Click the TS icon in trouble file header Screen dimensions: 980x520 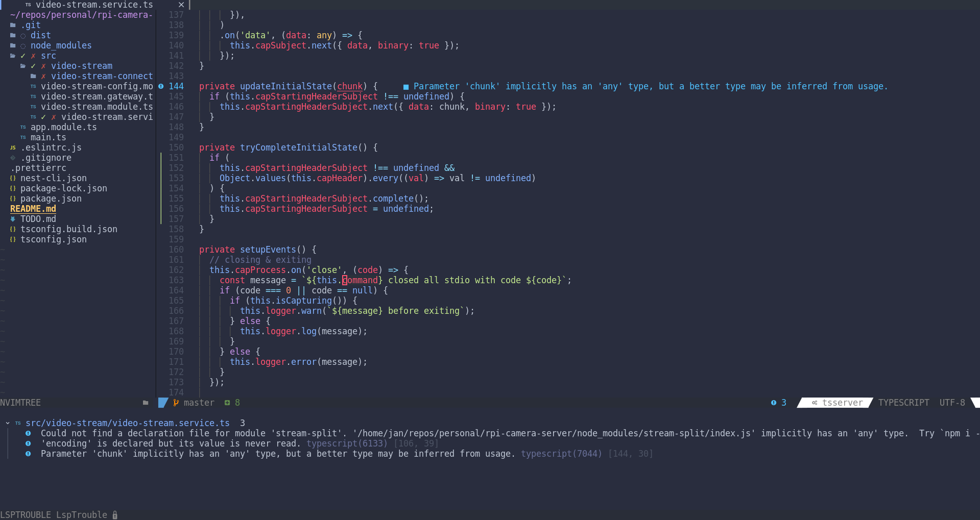[18, 423]
